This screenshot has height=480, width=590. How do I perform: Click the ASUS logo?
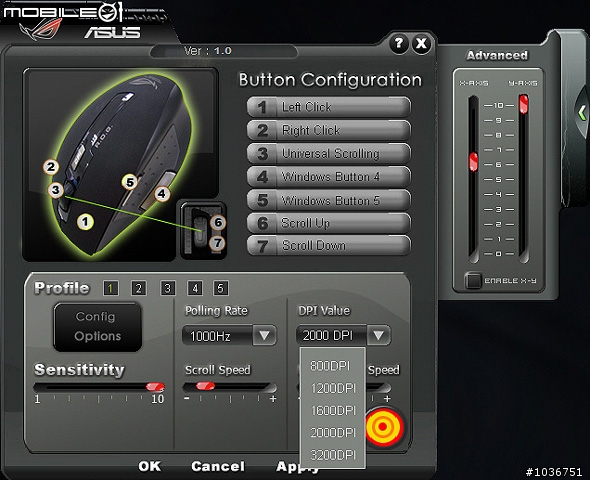(x=113, y=33)
